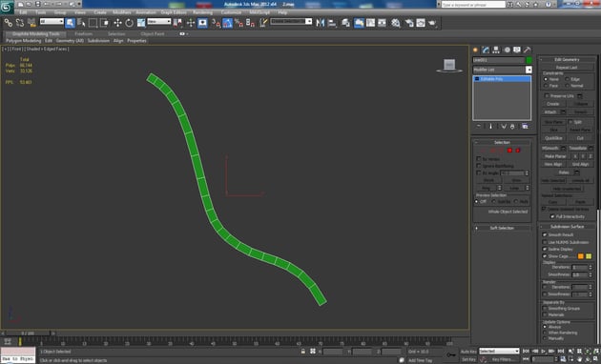Click the Mirror tool icon

[x=320, y=23]
